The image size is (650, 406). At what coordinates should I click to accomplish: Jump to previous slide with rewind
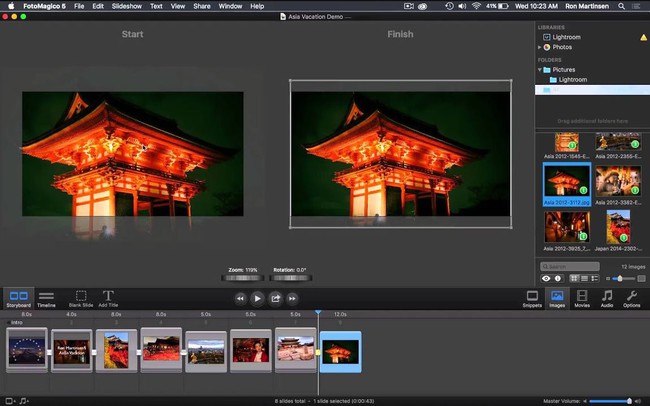coord(240,298)
